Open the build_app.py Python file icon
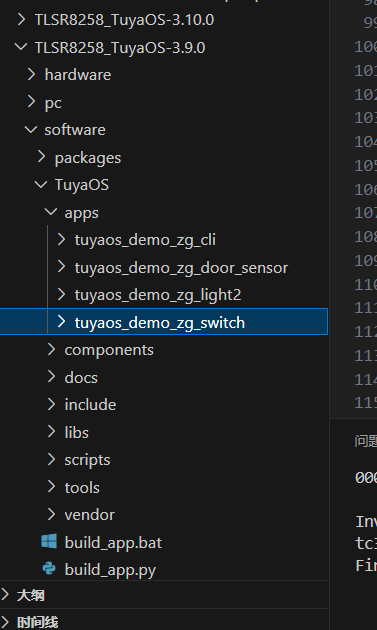 (x=49, y=569)
